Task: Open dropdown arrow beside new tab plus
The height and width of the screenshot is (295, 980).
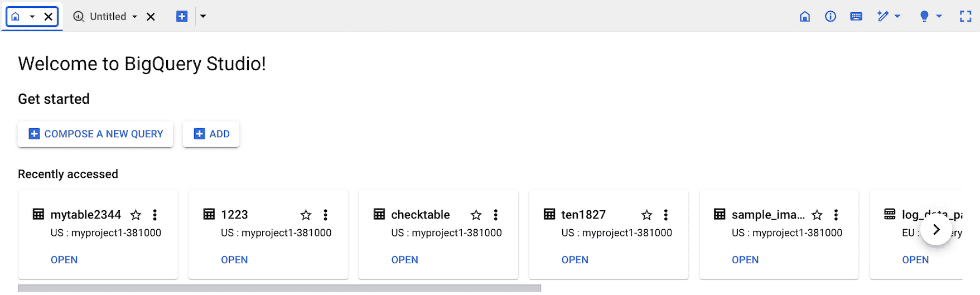Action: (x=203, y=17)
